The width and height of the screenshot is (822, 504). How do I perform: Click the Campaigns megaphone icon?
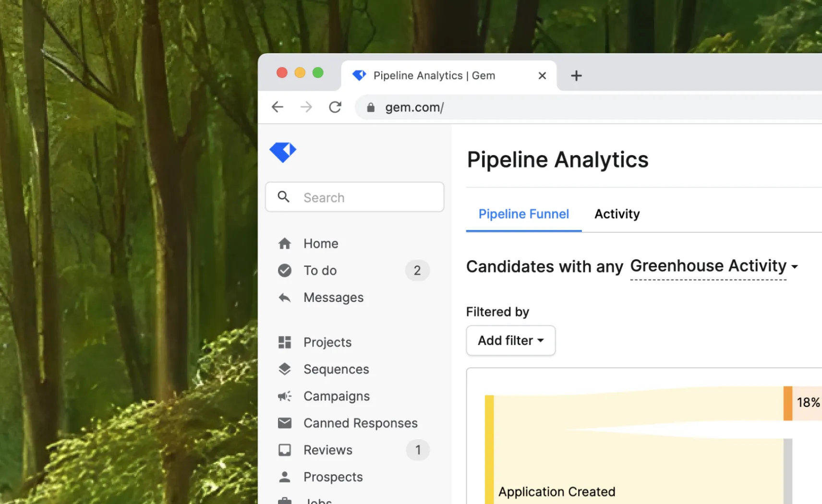tap(285, 396)
